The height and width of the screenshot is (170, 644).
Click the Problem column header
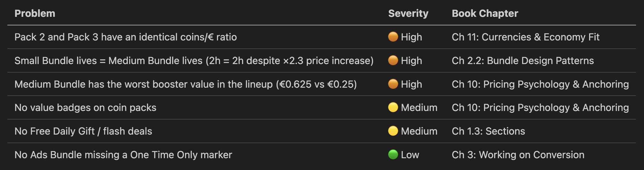coord(35,13)
